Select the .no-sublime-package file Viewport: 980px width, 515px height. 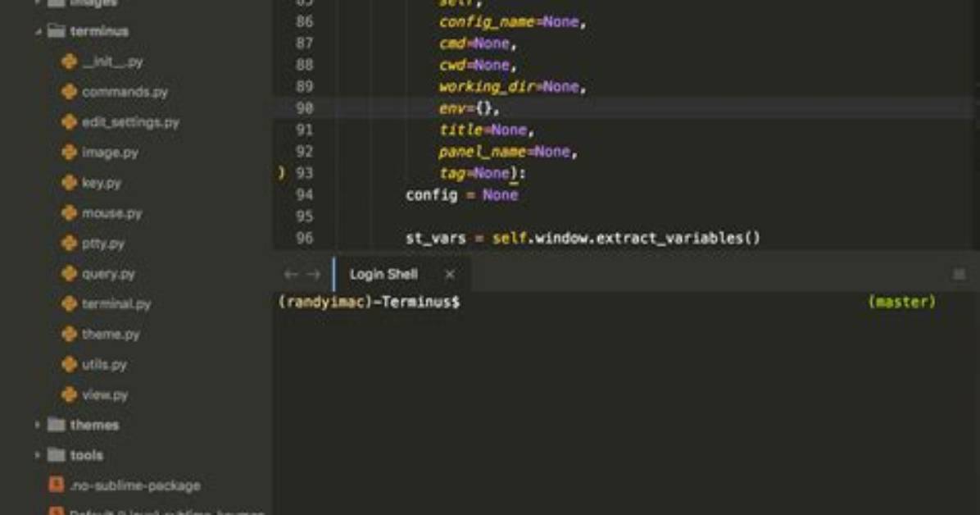tap(135, 485)
